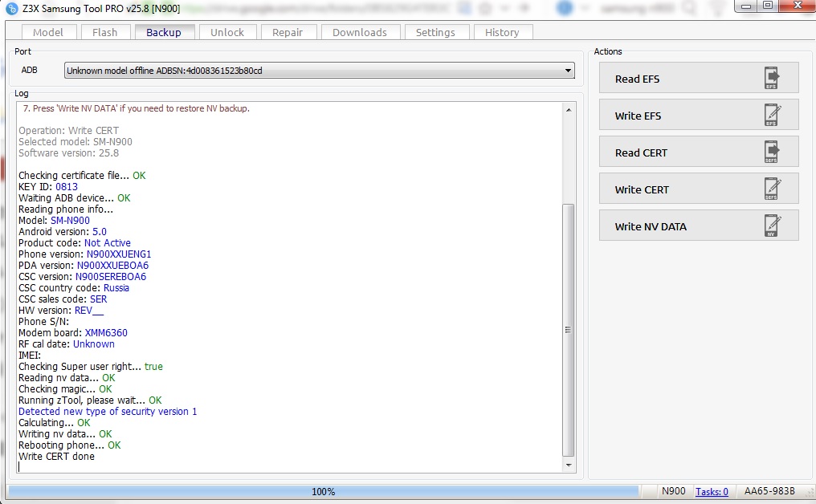816x504 pixels.
Task: Click the log vertical scrollbar thumb
Action: tap(569, 330)
